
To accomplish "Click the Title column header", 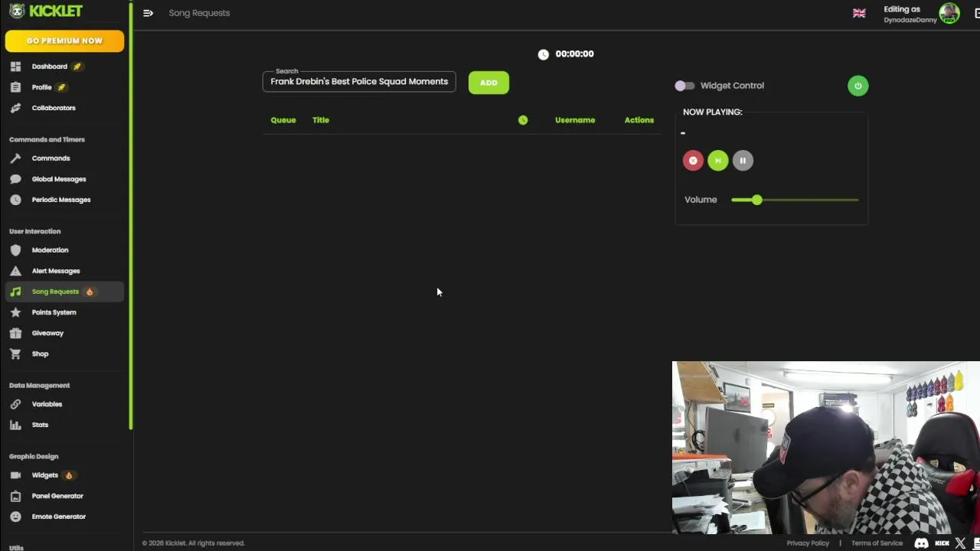I will point(321,120).
